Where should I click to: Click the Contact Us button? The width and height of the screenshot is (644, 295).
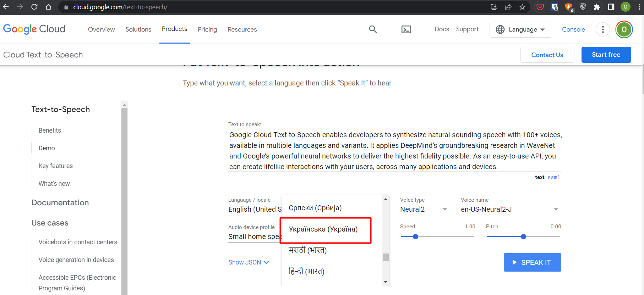[x=547, y=55]
